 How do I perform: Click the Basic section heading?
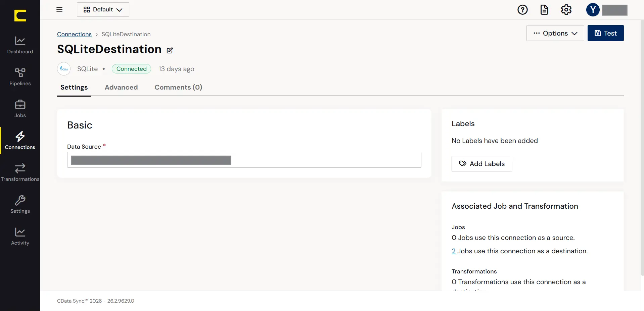pos(80,125)
